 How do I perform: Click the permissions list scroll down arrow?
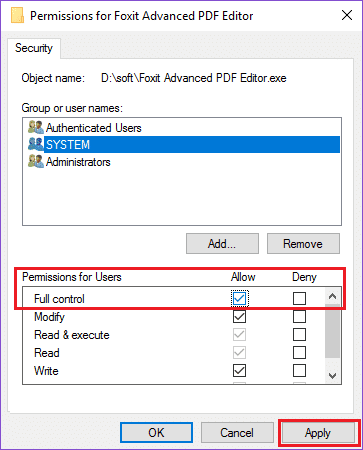[332, 376]
